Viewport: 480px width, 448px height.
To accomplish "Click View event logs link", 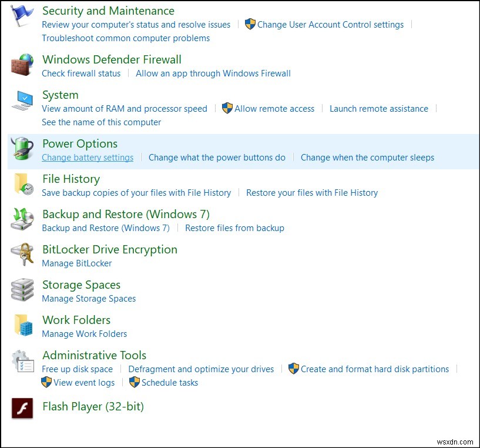I will pos(84,382).
